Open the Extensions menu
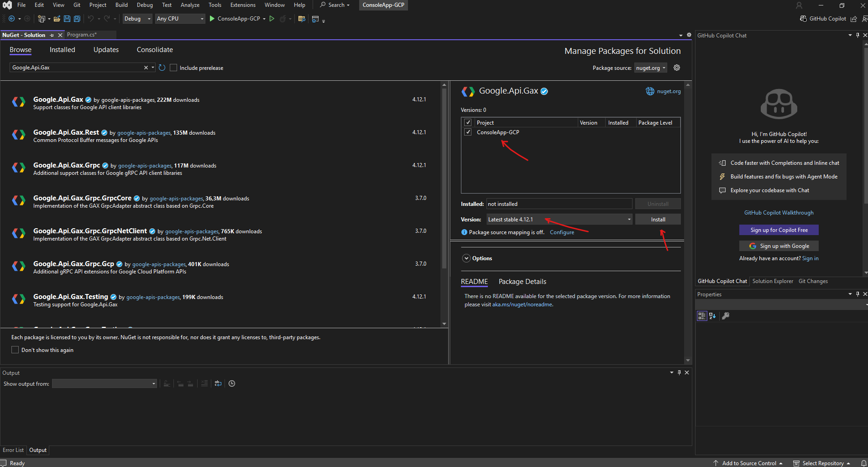This screenshot has width=868, height=467. (x=243, y=5)
